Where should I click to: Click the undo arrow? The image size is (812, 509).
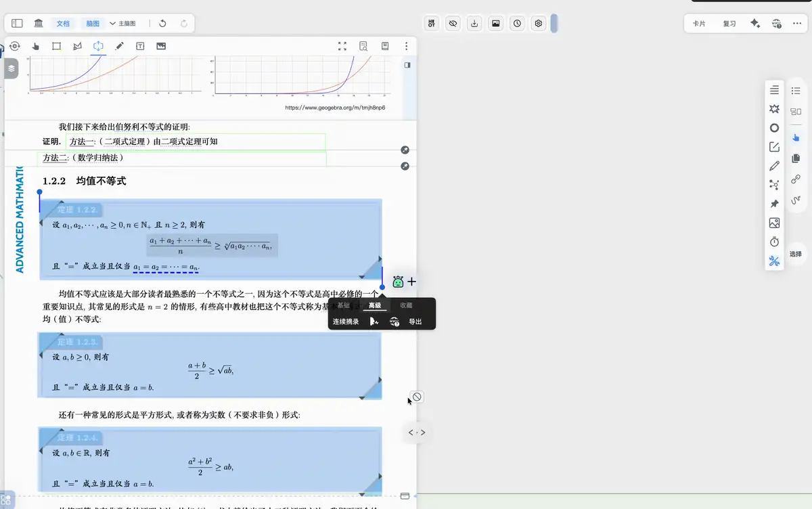(x=162, y=23)
